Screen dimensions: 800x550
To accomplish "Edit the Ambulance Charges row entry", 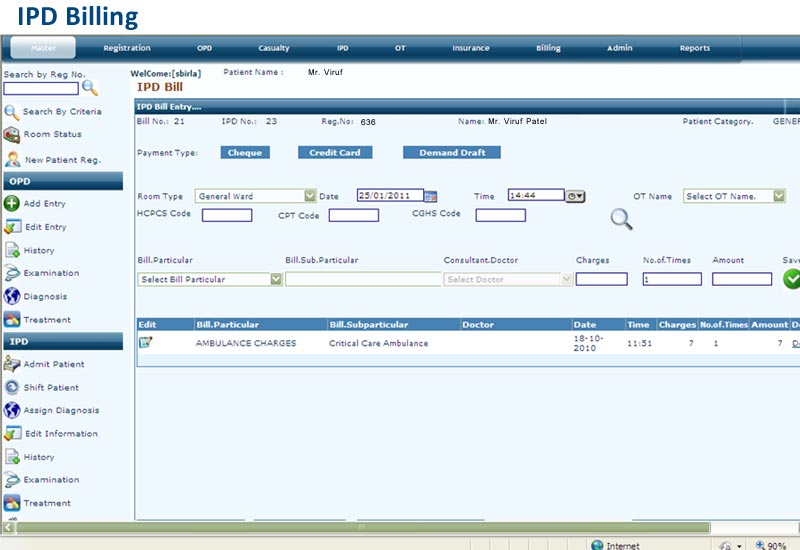I will click(145, 342).
